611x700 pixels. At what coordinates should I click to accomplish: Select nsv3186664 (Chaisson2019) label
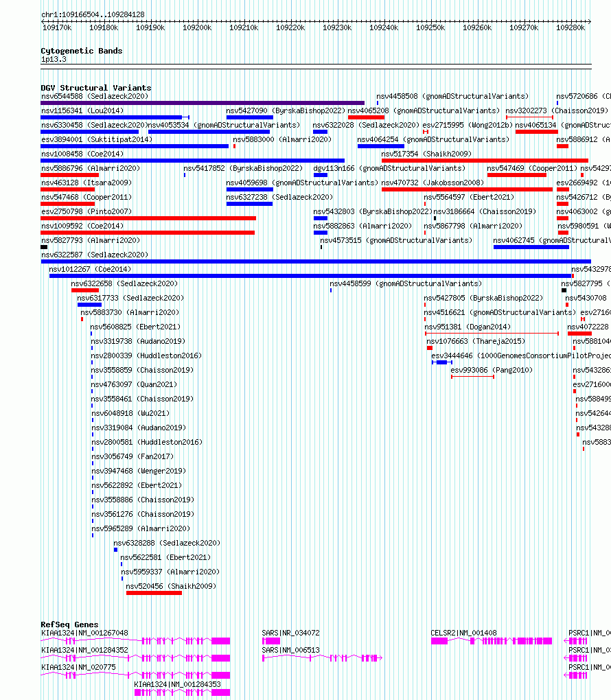485,211
